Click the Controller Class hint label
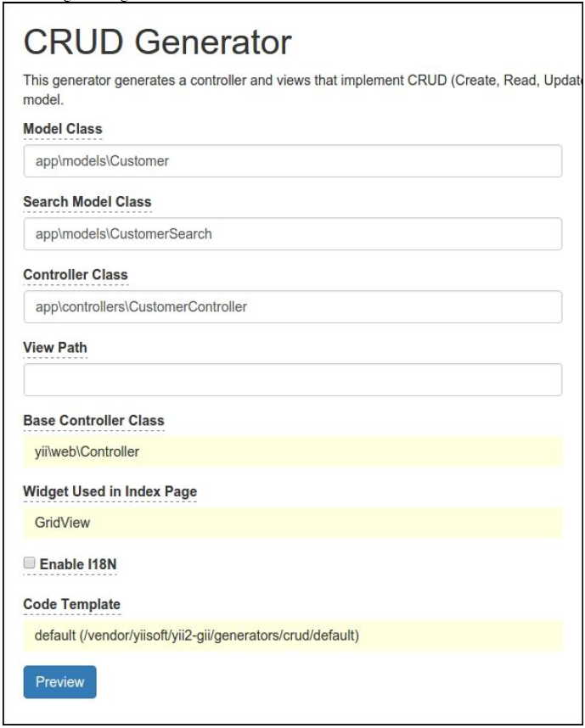 click(x=76, y=275)
